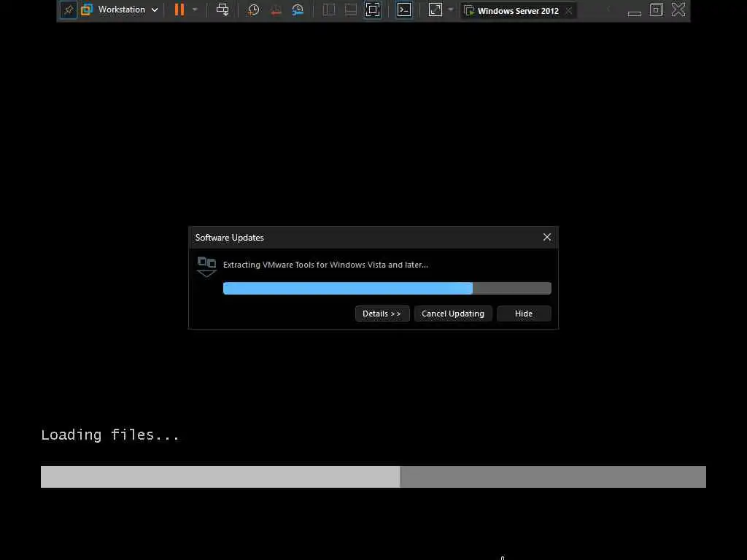The height and width of the screenshot is (560, 747).
Task: Toggle the thumbnail bar view
Action: click(x=351, y=9)
